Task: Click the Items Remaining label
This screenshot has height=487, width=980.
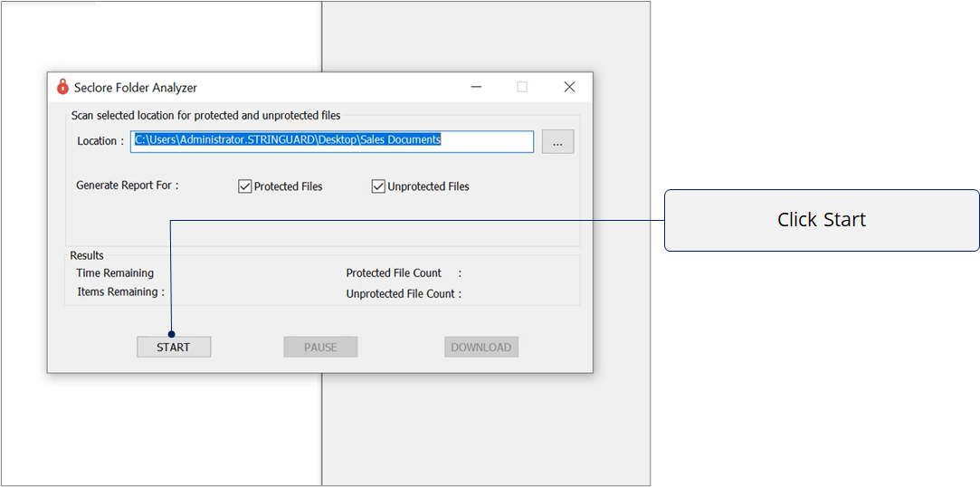Action: 120,292
